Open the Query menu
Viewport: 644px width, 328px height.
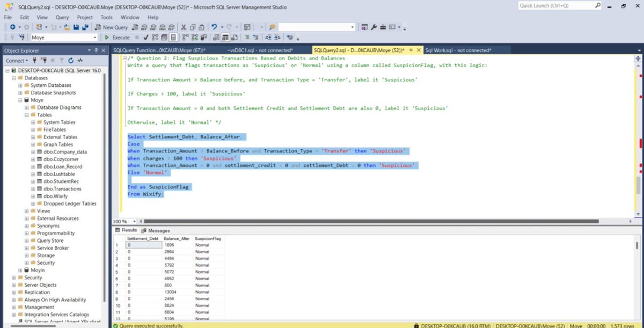62,17
